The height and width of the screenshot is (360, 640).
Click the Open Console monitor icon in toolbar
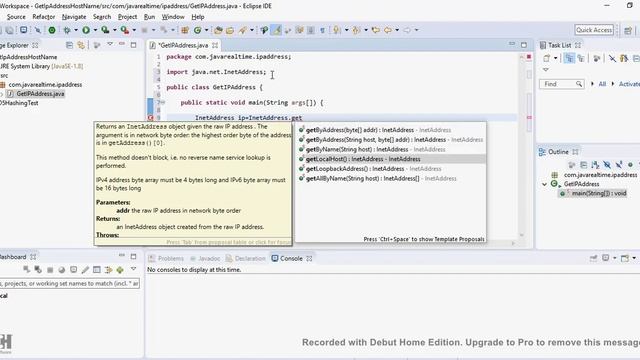click(24, 30)
